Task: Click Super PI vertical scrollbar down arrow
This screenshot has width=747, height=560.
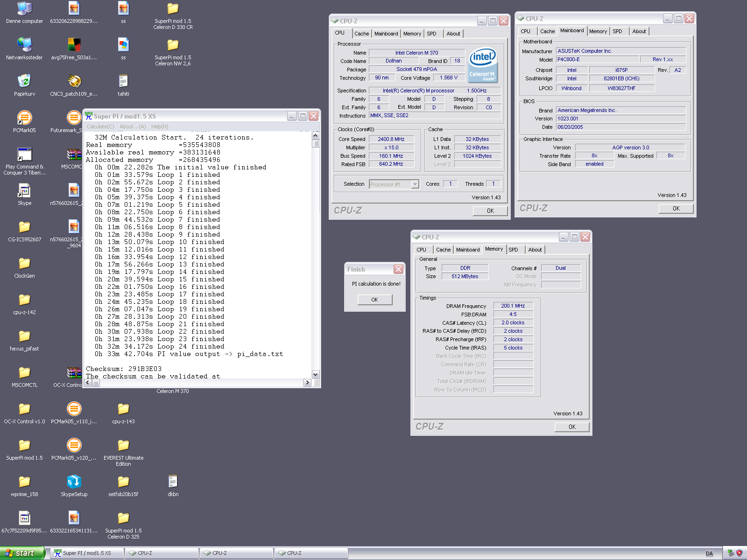Action: pos(316,374)
